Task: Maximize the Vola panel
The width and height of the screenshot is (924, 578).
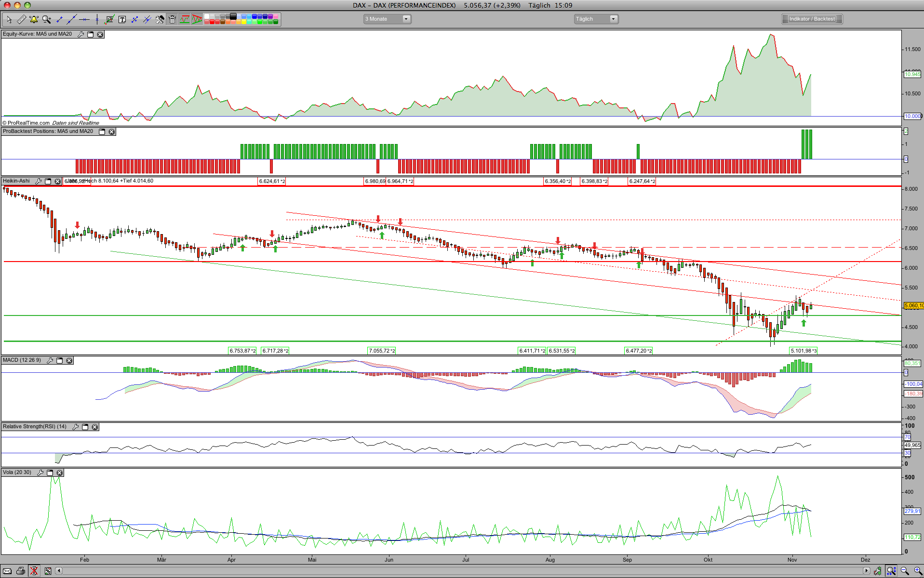Action: (50, 473)
